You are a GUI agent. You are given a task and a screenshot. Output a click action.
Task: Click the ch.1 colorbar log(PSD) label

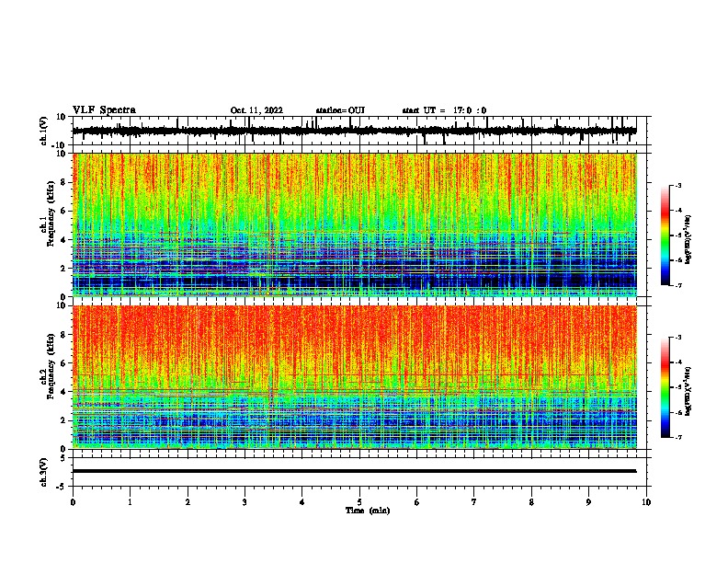[688, 240]
